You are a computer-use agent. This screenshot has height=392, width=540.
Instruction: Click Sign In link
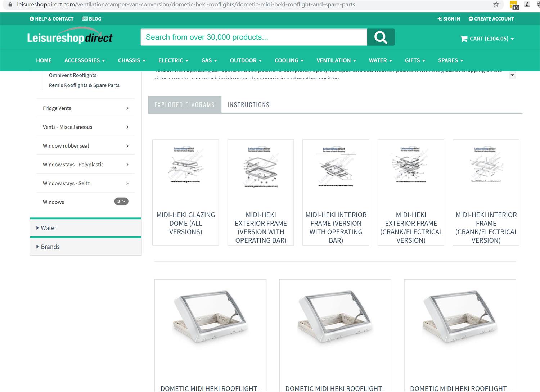click(x=449, y=19)
